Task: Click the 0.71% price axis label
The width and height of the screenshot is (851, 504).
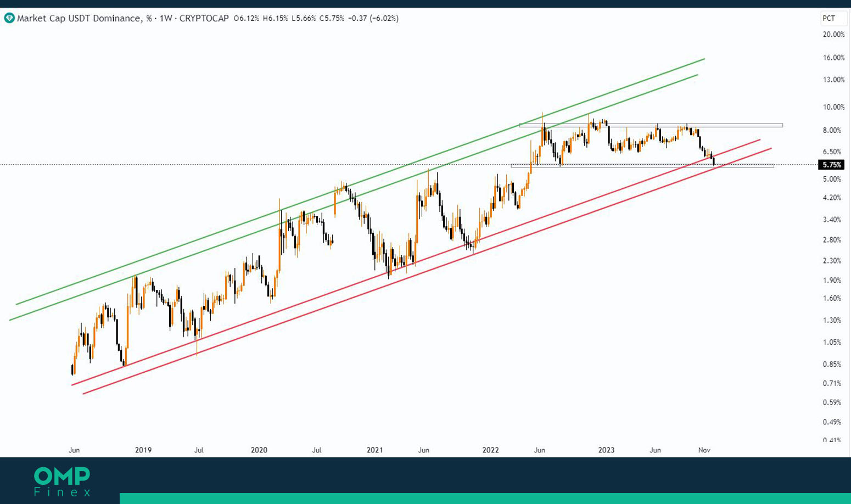Action: pos(832,384)
